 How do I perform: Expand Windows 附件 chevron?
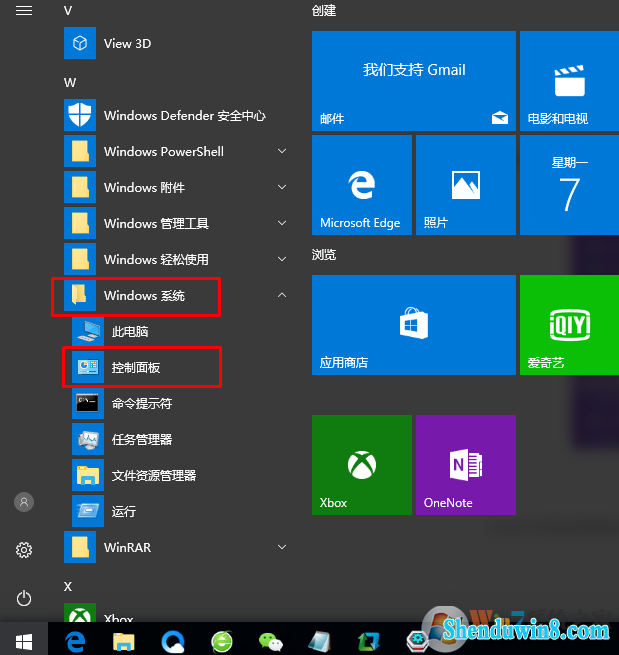(282, 187)
